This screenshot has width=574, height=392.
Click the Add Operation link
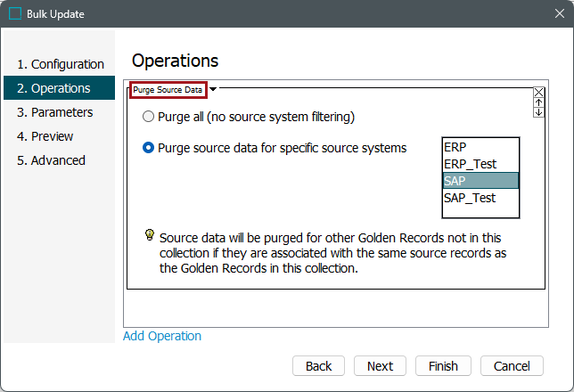click(162, 336)
